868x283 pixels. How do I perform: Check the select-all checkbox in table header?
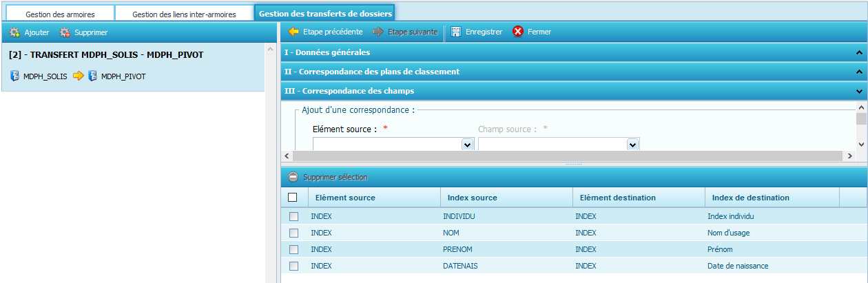(x=293, y=198)
